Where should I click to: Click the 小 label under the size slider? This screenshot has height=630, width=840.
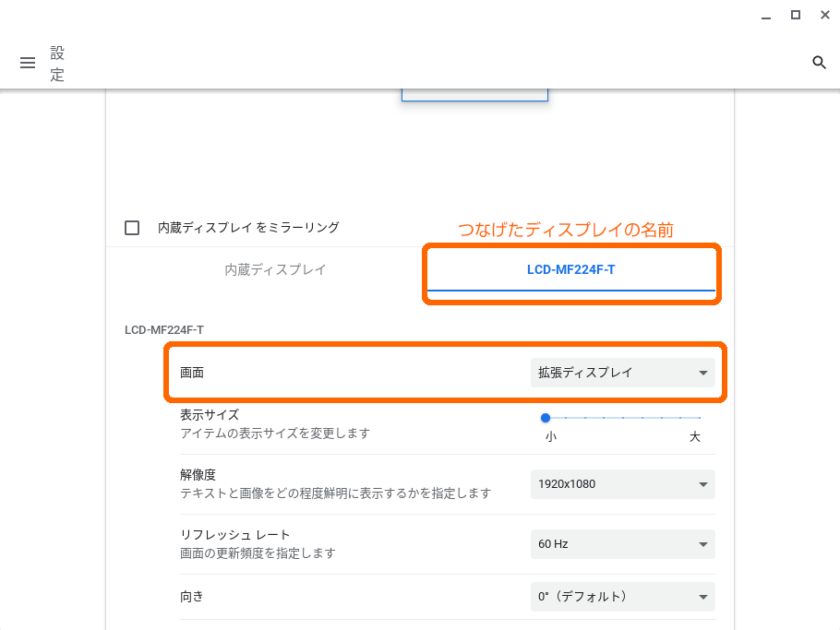[551, 437]
